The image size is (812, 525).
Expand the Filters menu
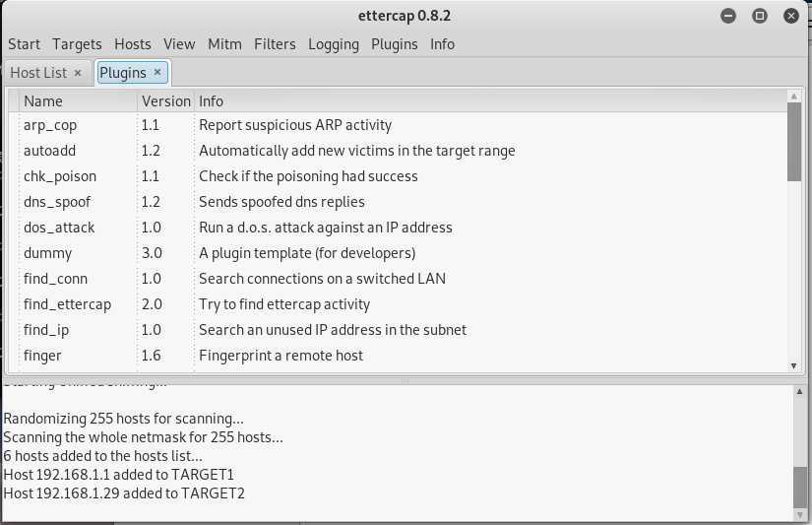pyautogui.click(x=275, y=44)
